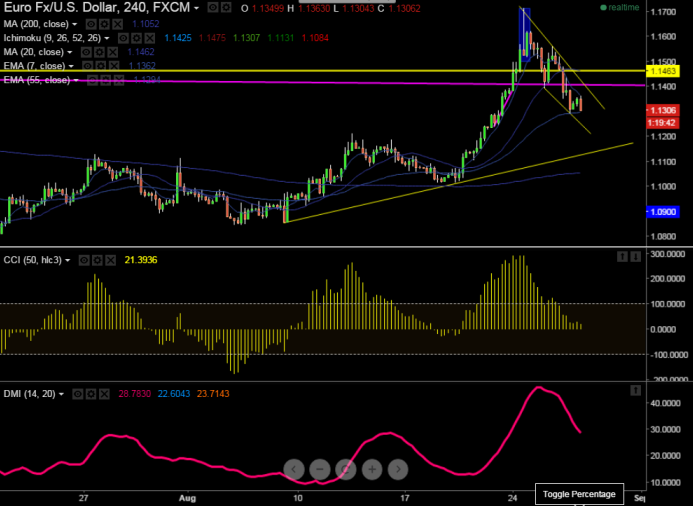
Task: Toggle visibility of MA (20, close)
Action: (86, 52)
